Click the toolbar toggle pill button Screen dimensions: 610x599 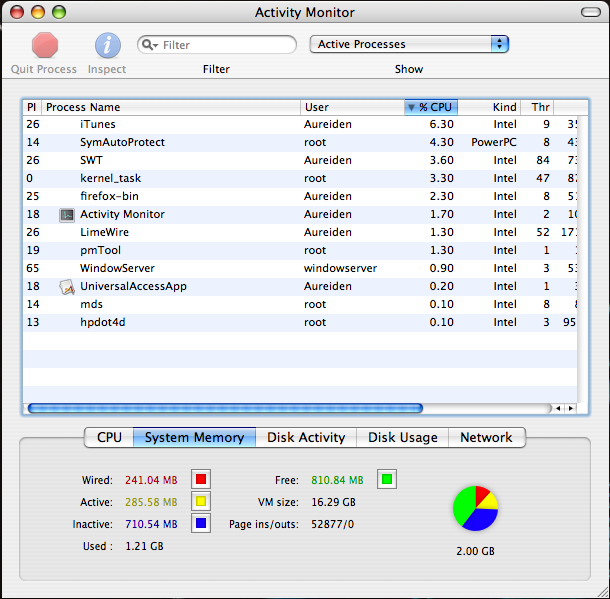[x=591, y=12]
